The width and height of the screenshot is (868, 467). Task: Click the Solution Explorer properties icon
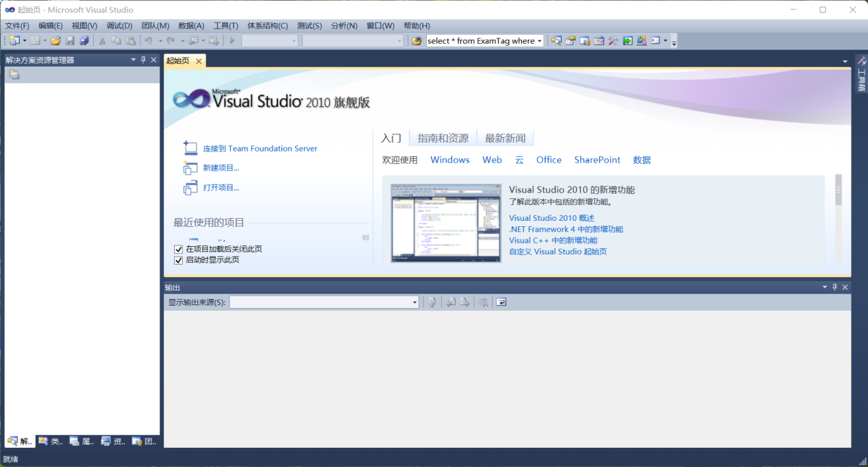[14, 75]
